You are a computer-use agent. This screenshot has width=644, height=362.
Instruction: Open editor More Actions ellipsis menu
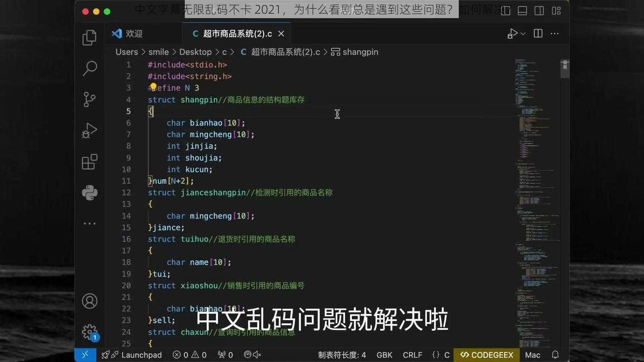555,34
